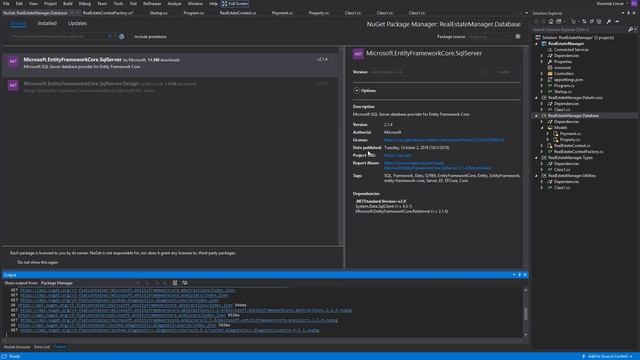
Task: Expand the Options section
Action: (357, 91)
